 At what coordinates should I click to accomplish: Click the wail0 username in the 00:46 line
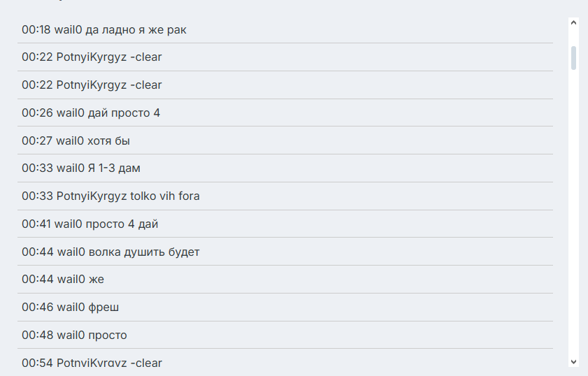pyautogui.click(x=70, y=307)
